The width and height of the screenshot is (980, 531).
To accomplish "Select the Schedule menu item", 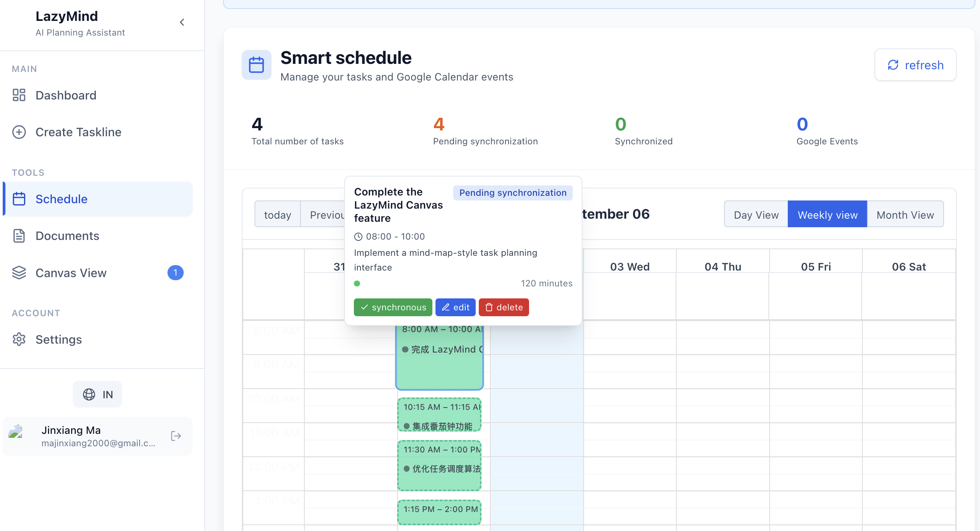I will point(97,199).
